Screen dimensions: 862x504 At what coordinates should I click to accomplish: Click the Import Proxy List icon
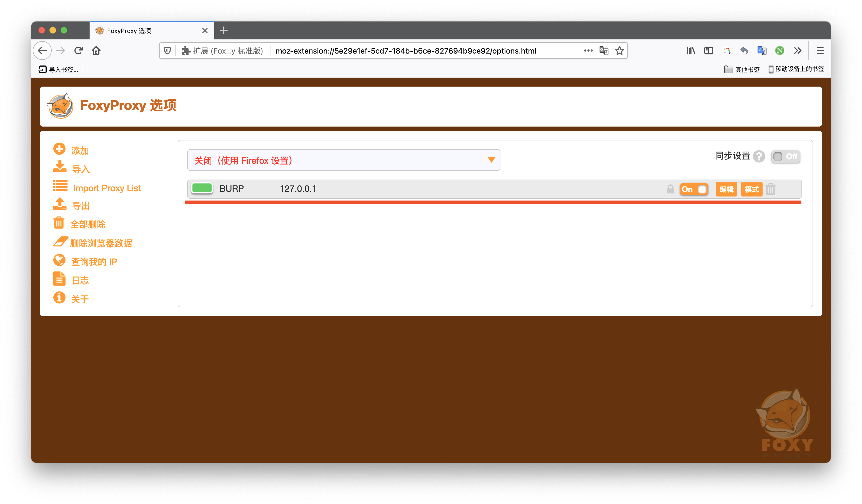[x=60, y=186]
